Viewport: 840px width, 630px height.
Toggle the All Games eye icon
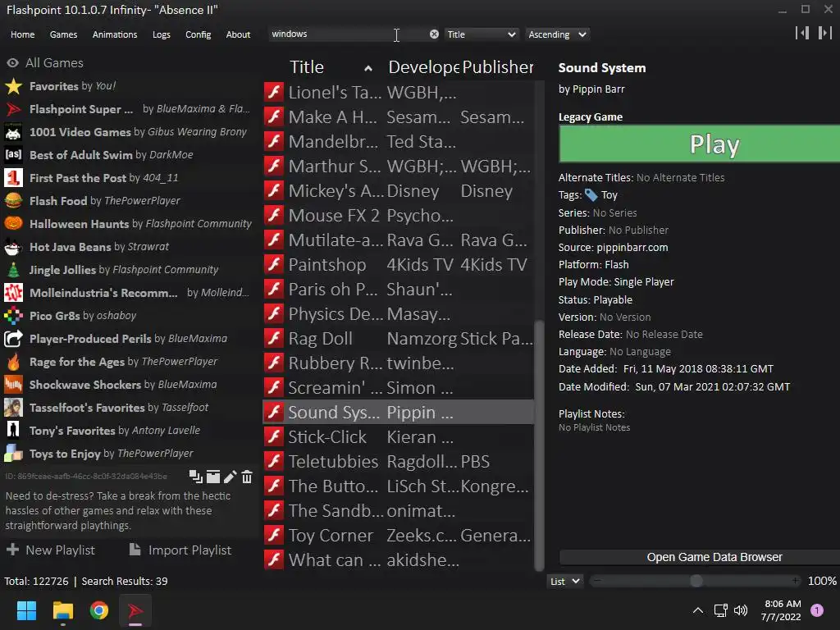[x=12, y=63]
